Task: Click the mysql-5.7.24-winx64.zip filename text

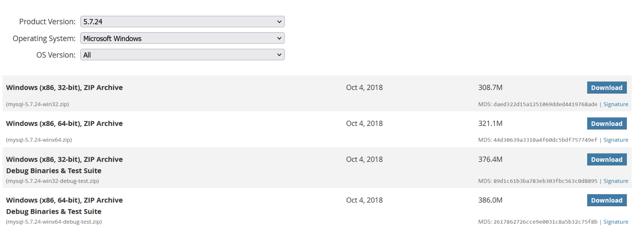Action: tap(39, 140)
